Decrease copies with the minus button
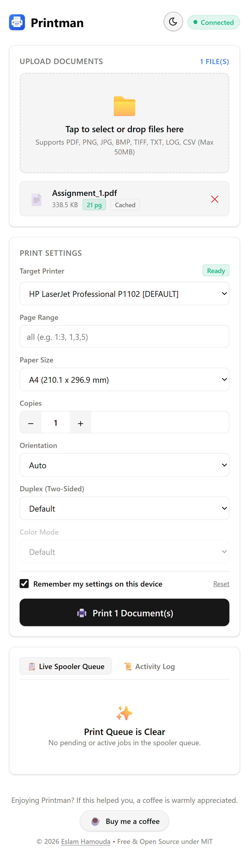Screen dimensions: 249x868 [x=31, y=423]
